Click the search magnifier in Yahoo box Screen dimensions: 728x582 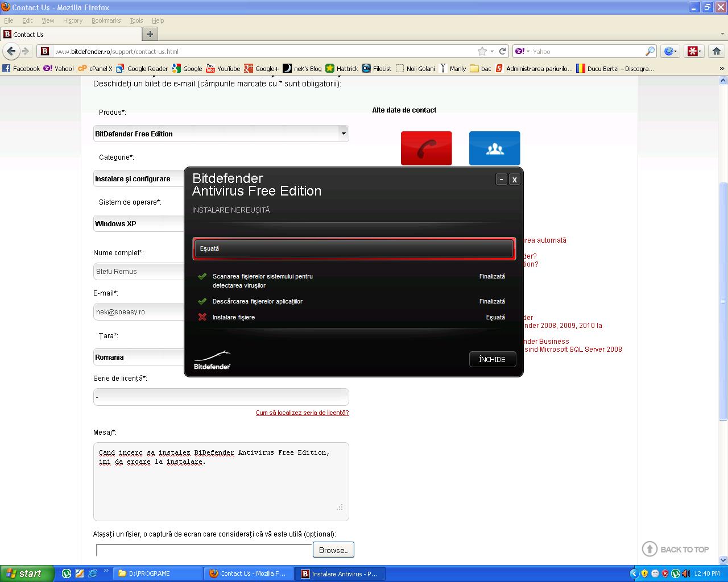650,51
